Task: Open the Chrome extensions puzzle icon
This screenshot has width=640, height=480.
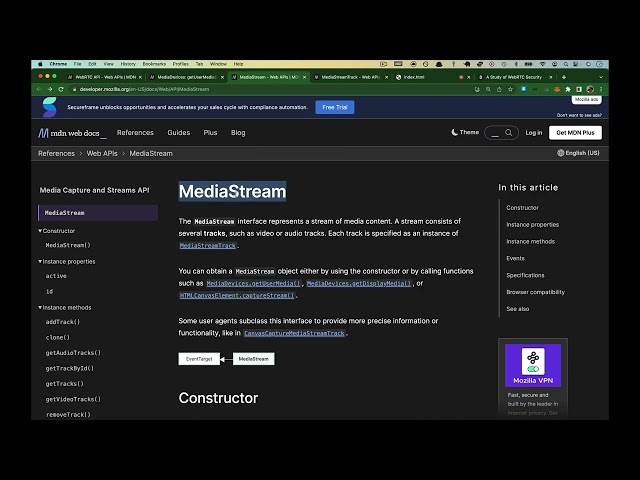Action: pos(568,89)
